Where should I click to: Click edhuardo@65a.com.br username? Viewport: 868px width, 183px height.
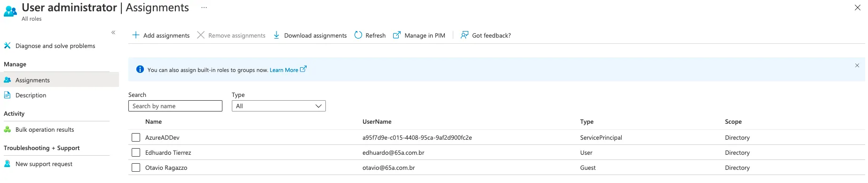pyautogui.click(x=394, y=153)
